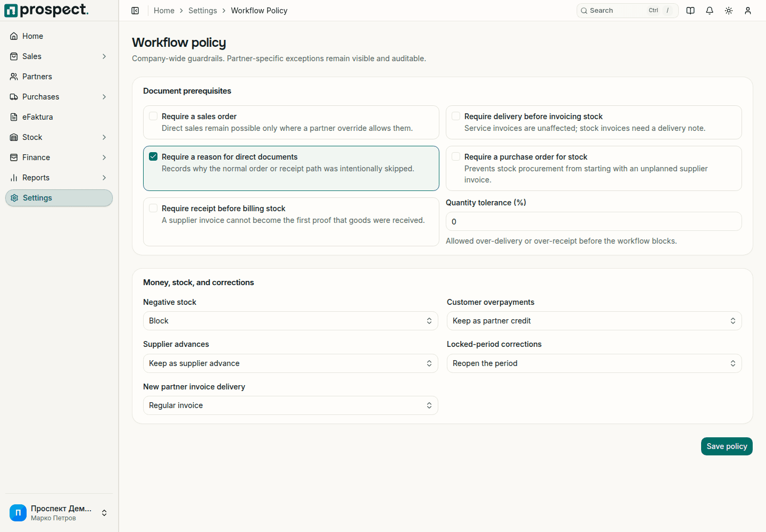Image resolution: width=766 pixels, height=532 pixels.
Task: Open the user profile icon
Action: point(748,11)
